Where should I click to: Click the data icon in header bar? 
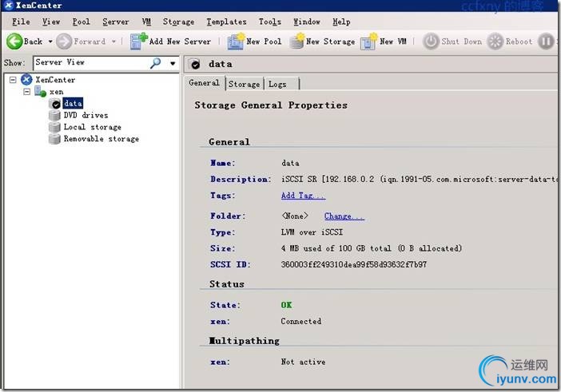coord(195,65)
